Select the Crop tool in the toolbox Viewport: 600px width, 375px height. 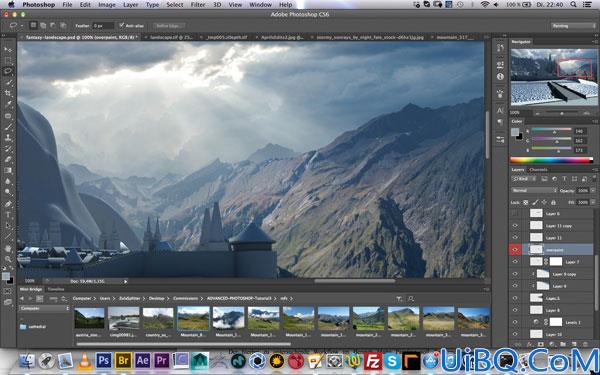[x=8, y=93]
